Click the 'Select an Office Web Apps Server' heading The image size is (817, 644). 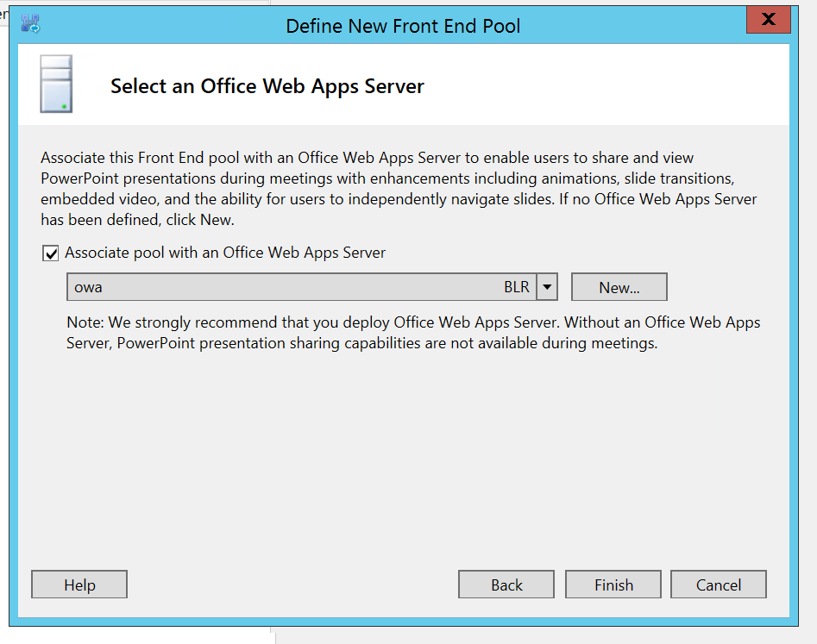(267, 86)
